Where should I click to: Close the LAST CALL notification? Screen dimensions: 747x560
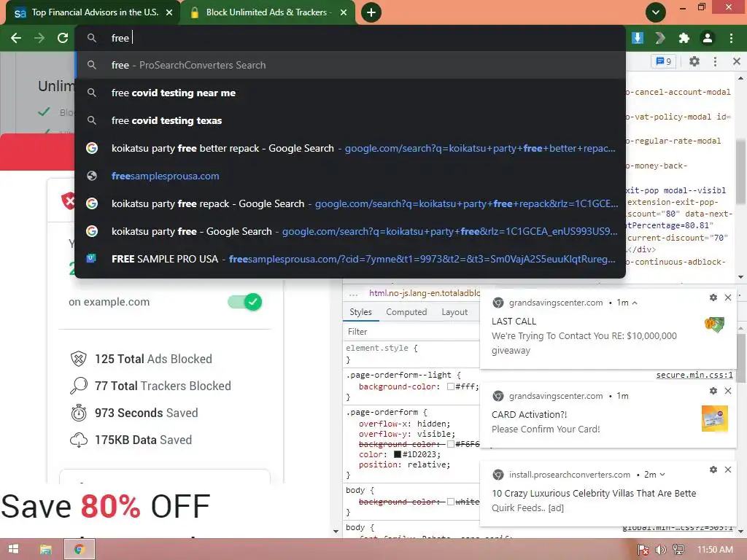pos(728,297)
